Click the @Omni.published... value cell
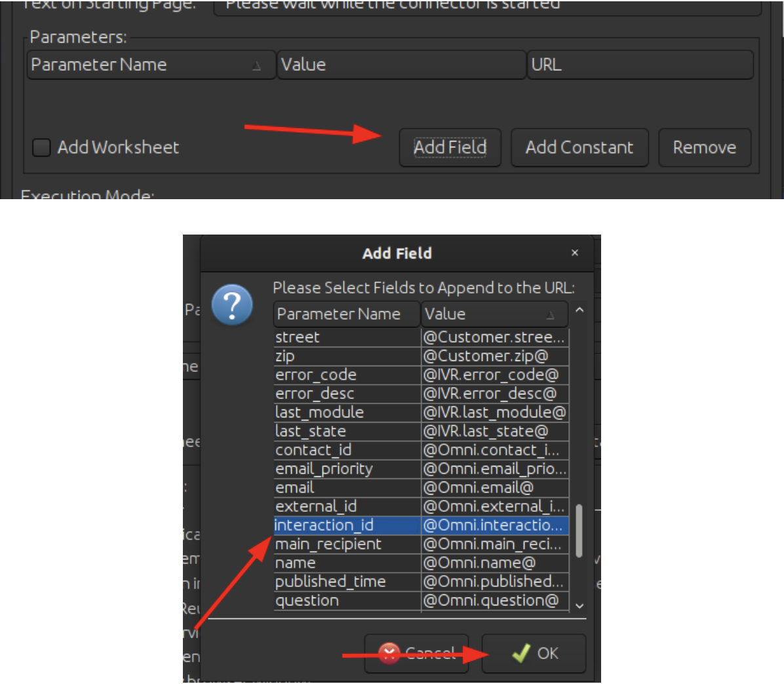 tap(495, 582)
